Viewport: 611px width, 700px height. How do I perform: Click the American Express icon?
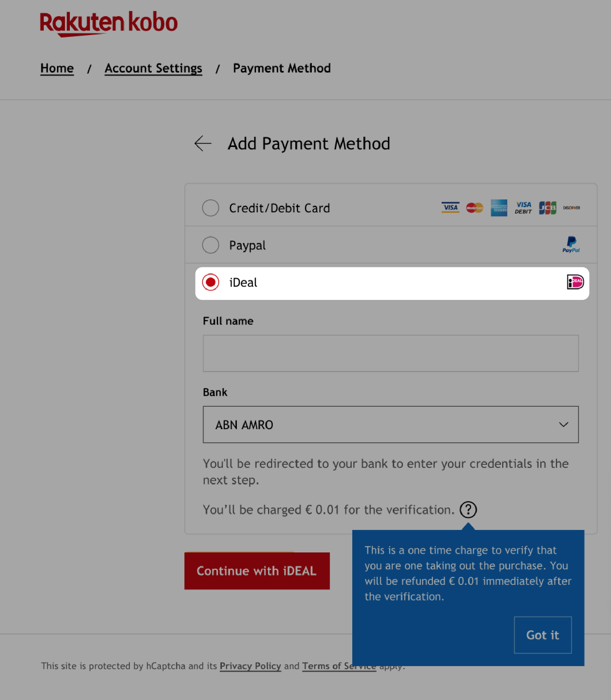point(499,208)
